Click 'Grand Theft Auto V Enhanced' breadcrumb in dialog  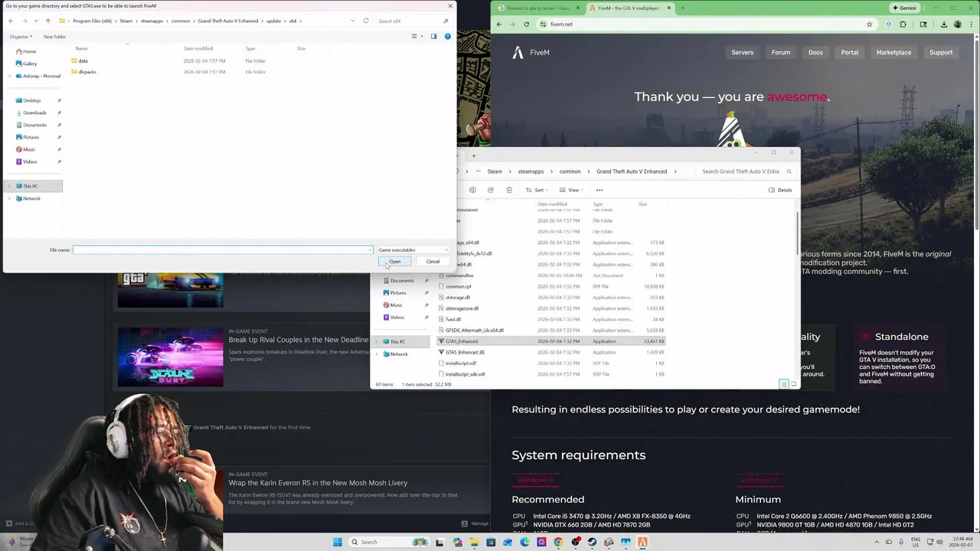227,21
